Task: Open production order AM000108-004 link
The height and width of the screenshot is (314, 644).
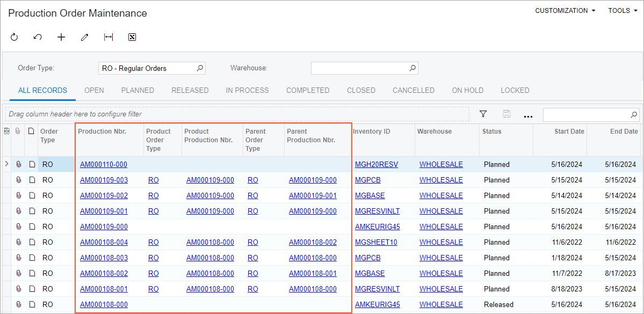Action: [104, 242]
